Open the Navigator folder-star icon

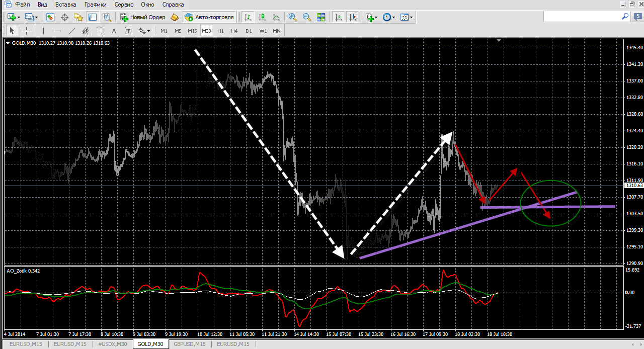point(78,17)
